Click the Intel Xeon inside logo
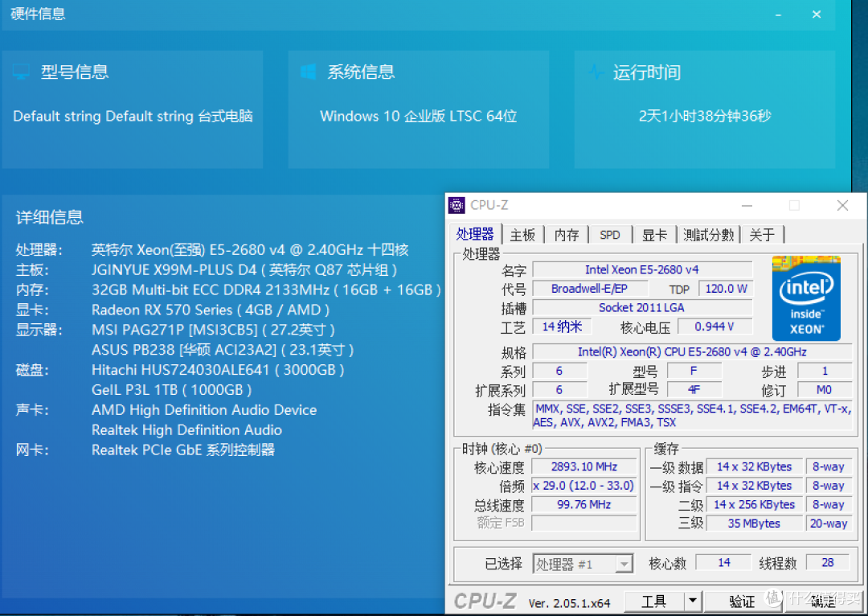Image resolution: width=868 pixels, height=616 pixels. pyautogui.click(x=806, y=298)
